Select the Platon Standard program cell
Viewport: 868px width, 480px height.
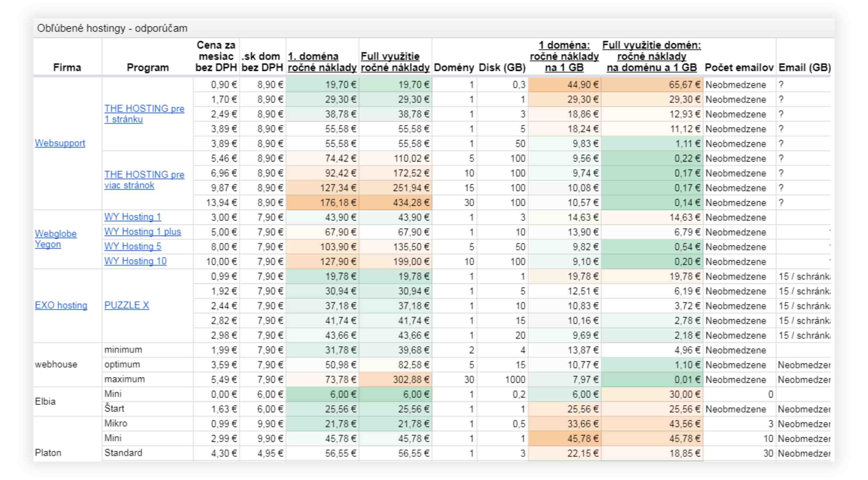(148, 453)
